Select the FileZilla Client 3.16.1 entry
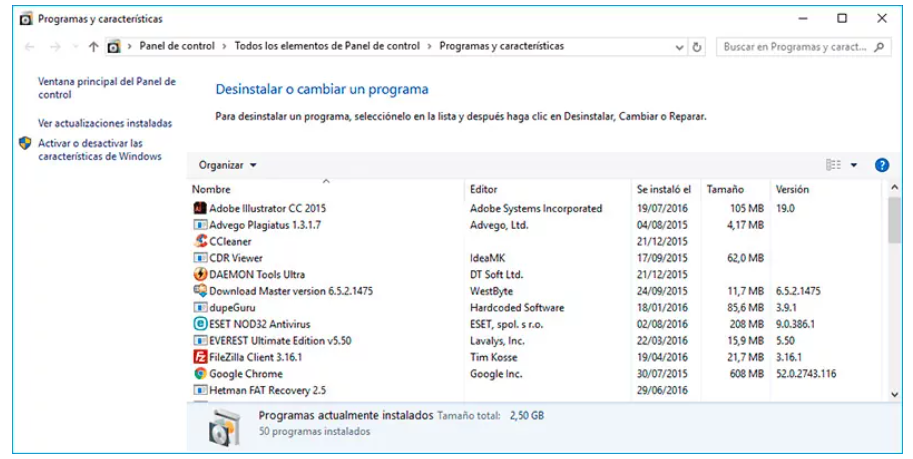Screen dimensions: 913x459 256,357
